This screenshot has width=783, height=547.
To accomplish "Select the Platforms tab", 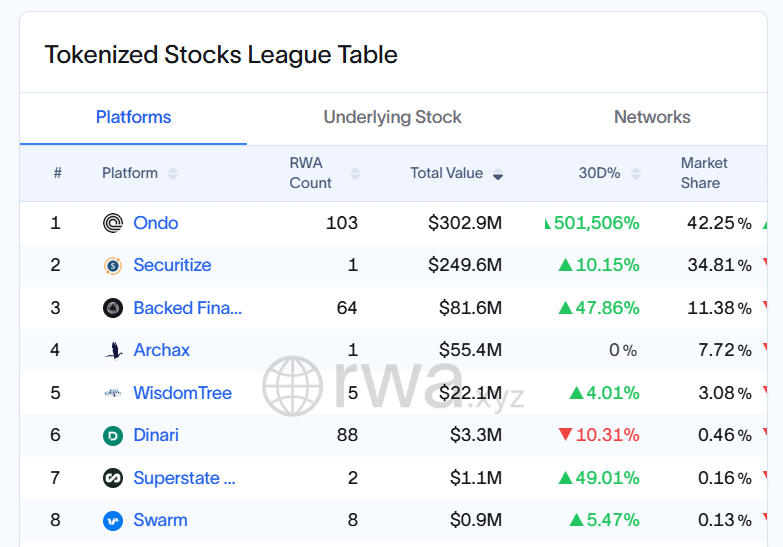I will pyautogui.click(x=133, y=117).
